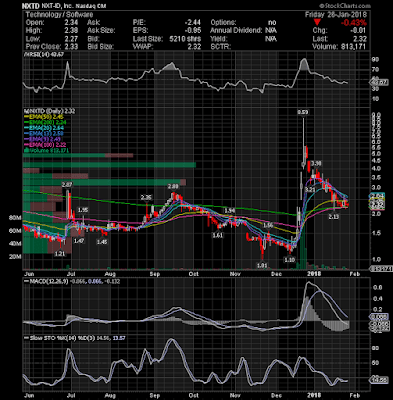Viewport: 393px width, 400px height.
Task: Click the Last Size '5210 shrs' value
Action: 185,39
